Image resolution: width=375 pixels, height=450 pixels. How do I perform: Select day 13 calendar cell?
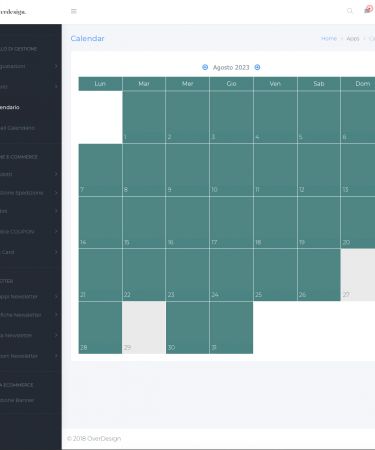pyautogui.click(x=358, y=170)
